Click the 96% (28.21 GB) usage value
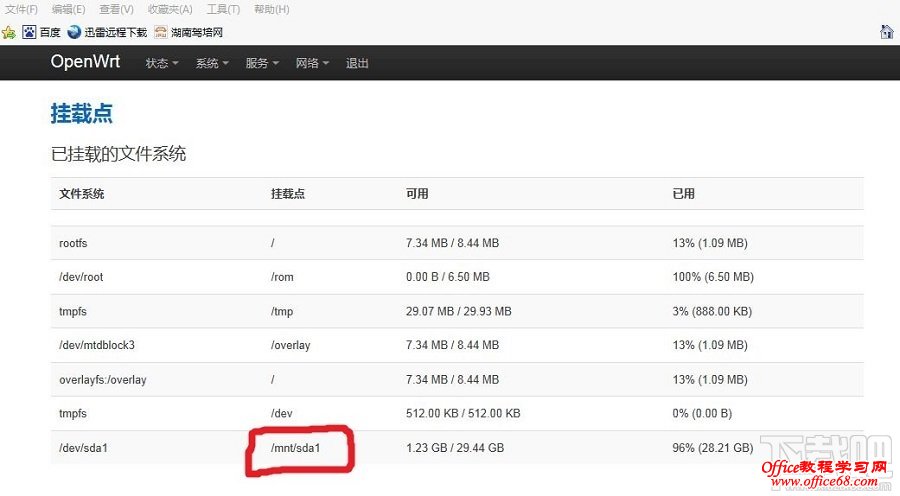 click(x=713, y=448)
